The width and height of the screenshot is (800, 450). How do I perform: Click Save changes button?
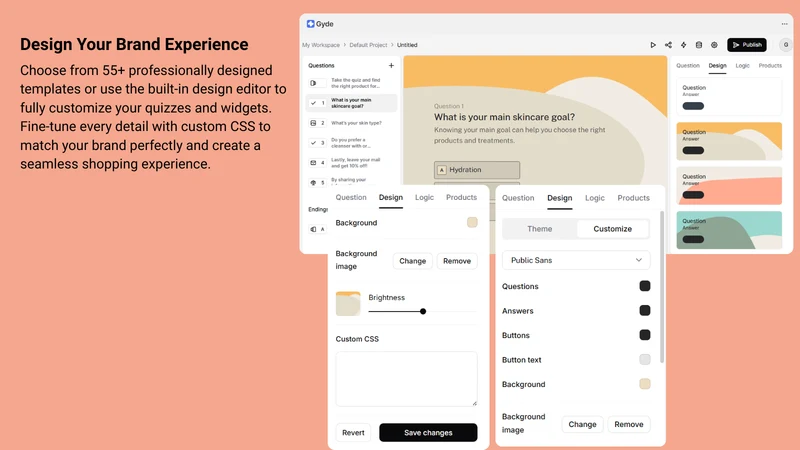click(x=428, y=433)
